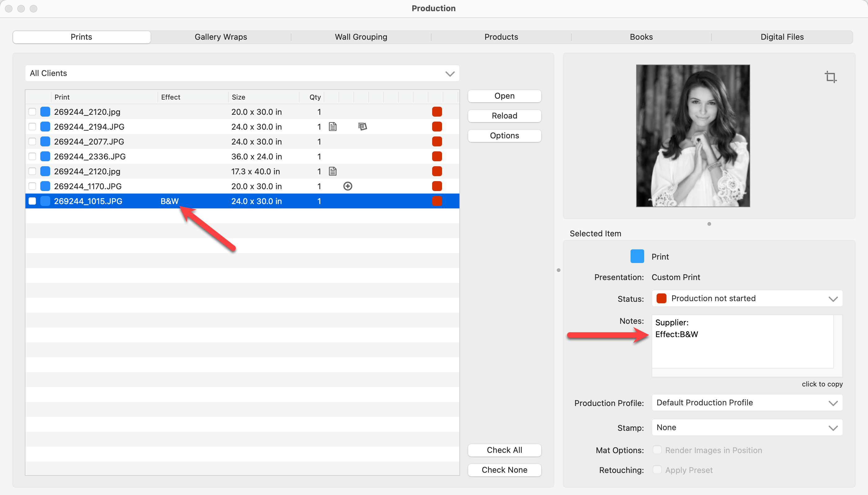868x495 pixels.
Task: Click the red status square on the first row
Action: coord(436,112)
